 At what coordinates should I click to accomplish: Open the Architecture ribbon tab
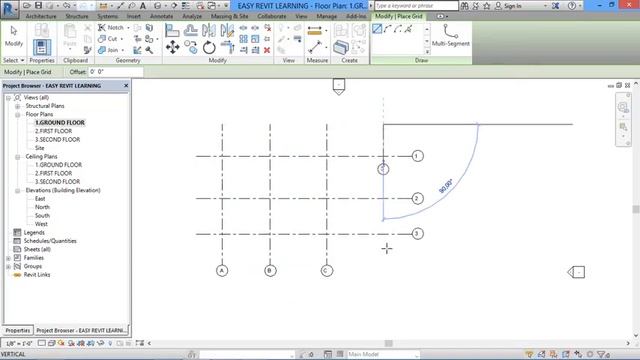(x=41, y=16)
